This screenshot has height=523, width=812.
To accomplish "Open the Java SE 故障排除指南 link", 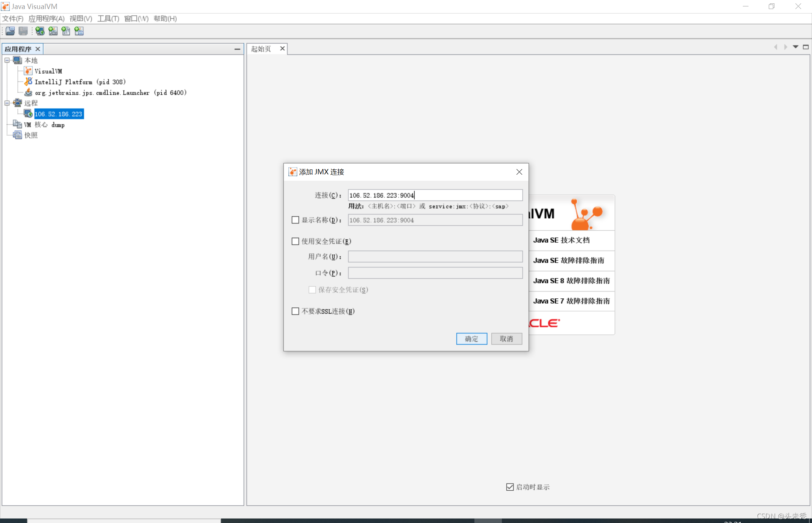I will [568, 260].
